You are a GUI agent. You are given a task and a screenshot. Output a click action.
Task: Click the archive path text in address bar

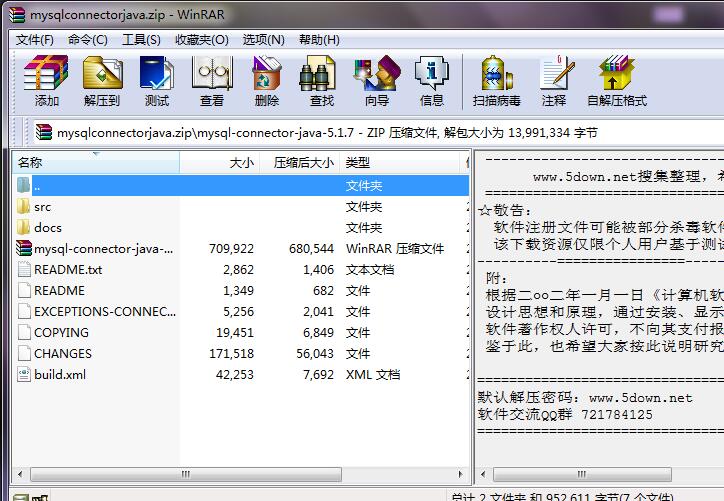[x=327, y=133]
